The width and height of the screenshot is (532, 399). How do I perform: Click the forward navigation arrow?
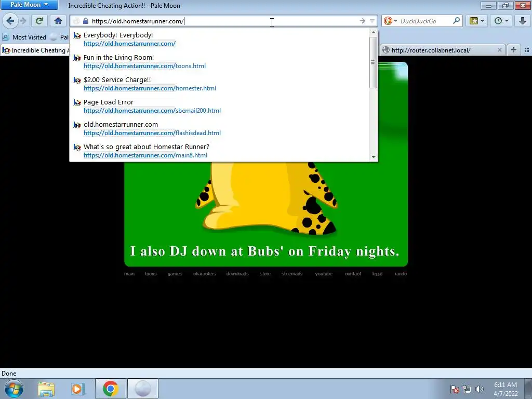pos(23,21)
